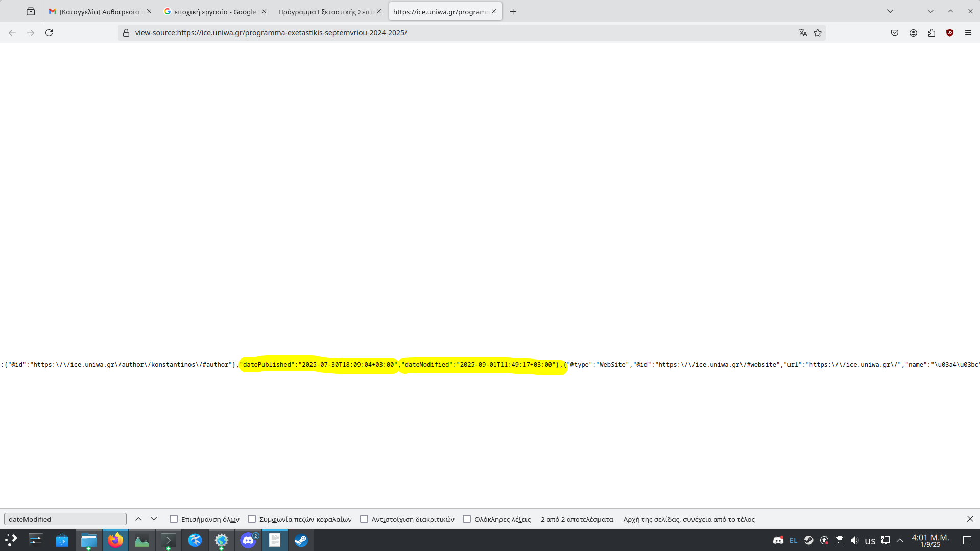
Task: Reload the current page
Action: (x=49, y=33)
